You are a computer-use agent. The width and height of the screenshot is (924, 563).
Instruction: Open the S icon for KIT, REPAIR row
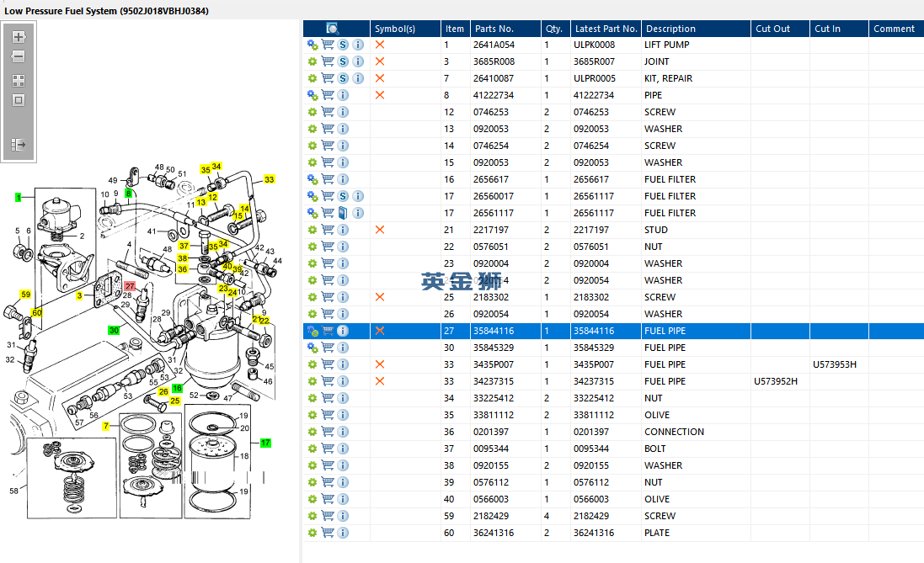[x=343, y=78]
